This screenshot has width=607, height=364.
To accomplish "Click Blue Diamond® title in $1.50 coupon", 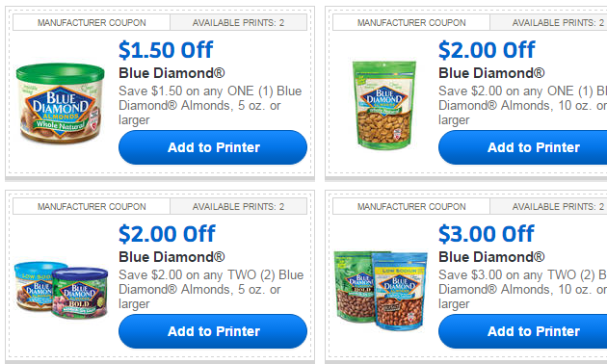I will click(172, 73).
